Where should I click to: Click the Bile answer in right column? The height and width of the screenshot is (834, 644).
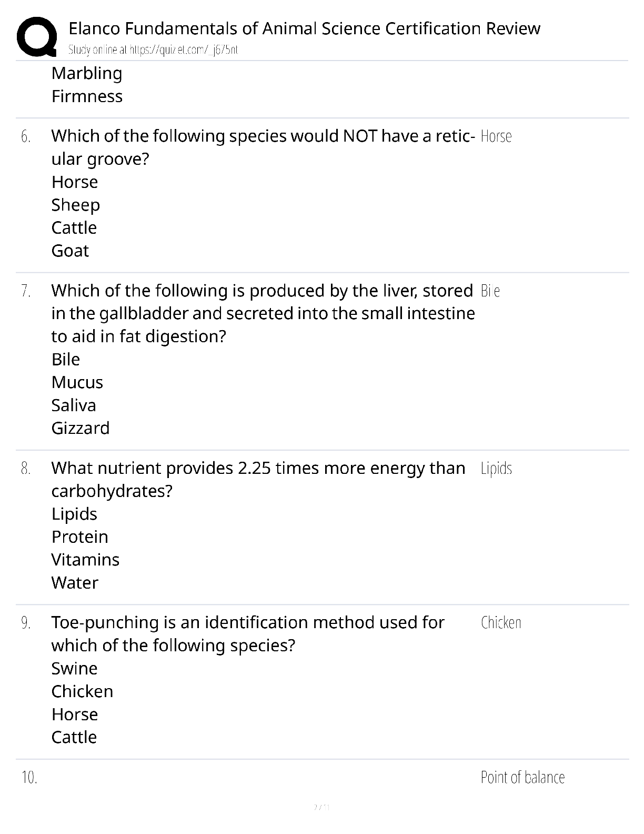coord(490,291)
